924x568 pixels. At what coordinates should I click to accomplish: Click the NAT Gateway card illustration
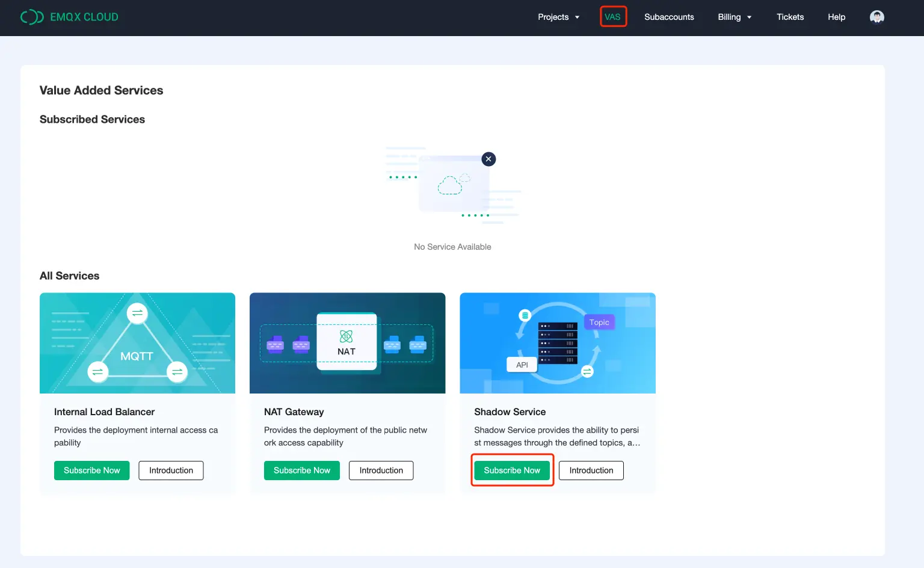[347, 342]
